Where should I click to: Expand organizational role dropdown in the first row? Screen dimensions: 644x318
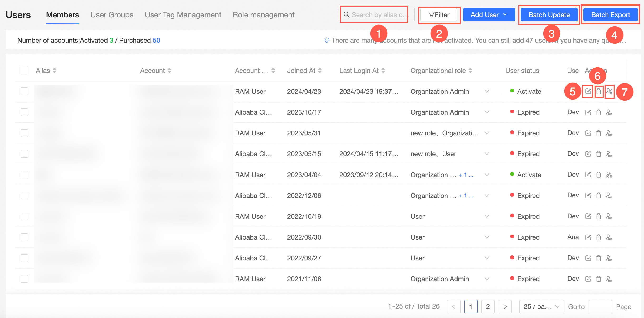(487, 91)
